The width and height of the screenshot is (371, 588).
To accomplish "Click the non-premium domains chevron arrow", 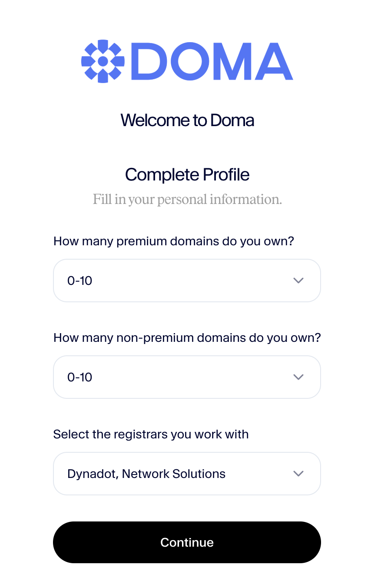I will pos(298,377).
